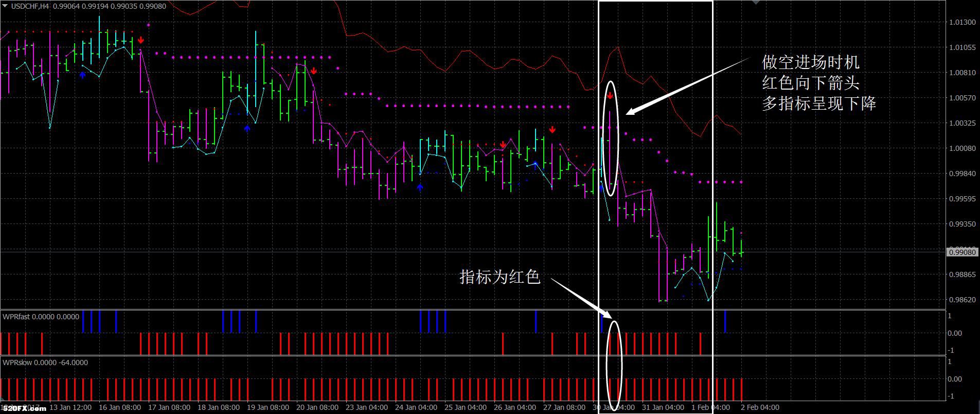Select the blue buy arrow near 13 Jan 12:00

pyautogui.click(x=83, y=75)
